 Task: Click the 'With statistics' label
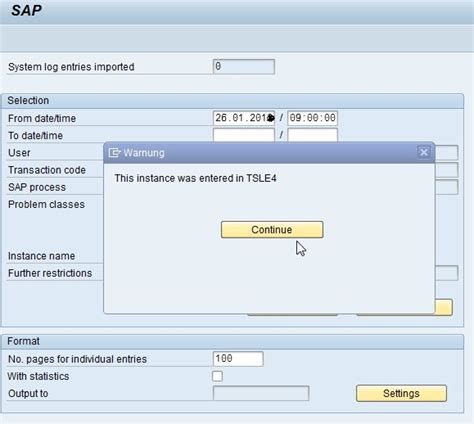(x=38, y=376)
